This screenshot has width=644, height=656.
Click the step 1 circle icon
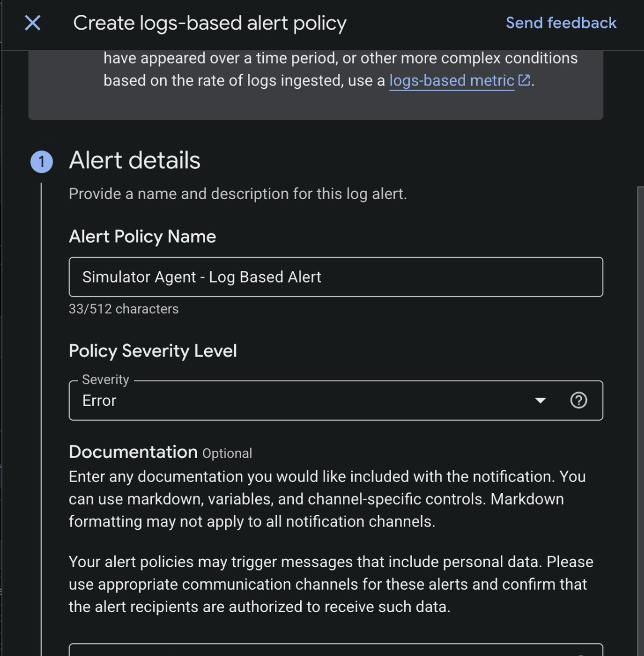pos(42,162)
